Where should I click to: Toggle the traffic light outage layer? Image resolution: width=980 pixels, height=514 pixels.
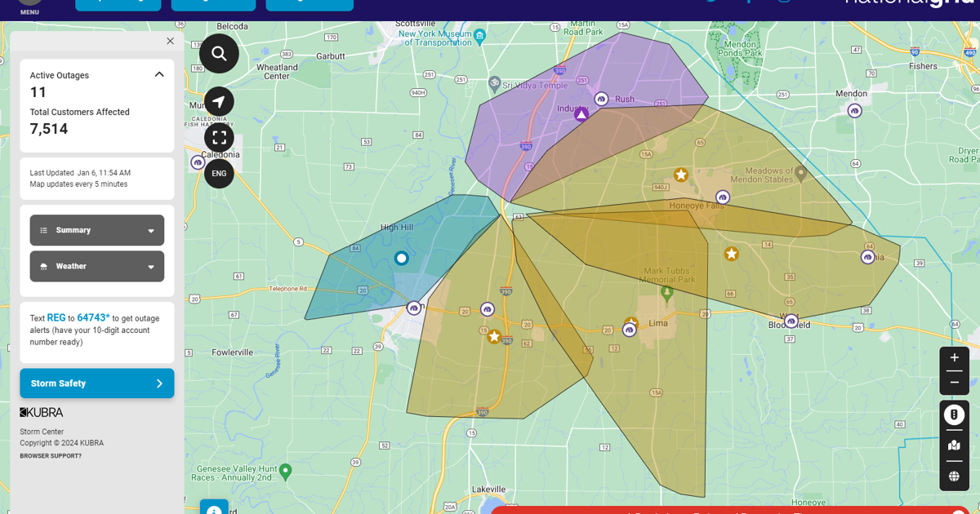pos(954,414)
